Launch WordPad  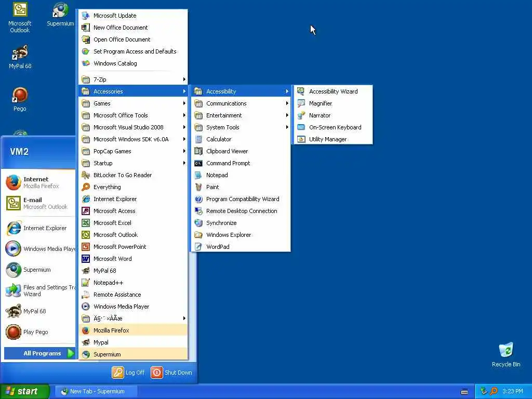click(x=241, y=247)
